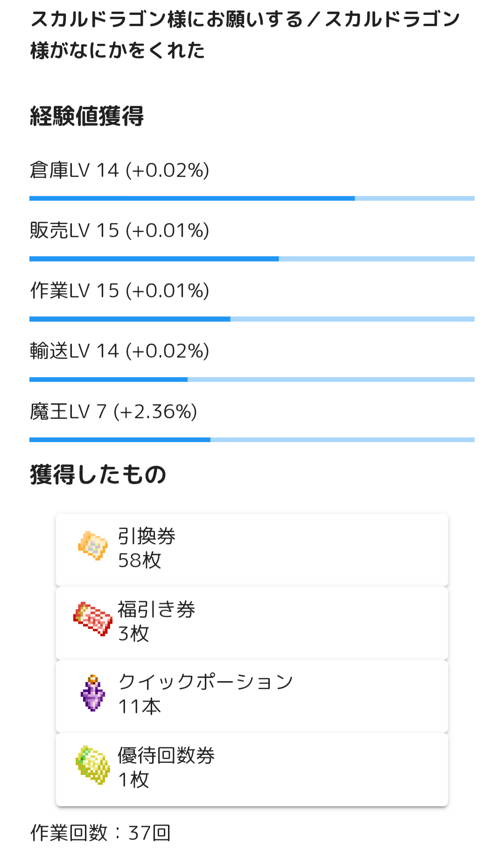
Task: Select the 引換券 58枚 item card
Action: [252, 550]
